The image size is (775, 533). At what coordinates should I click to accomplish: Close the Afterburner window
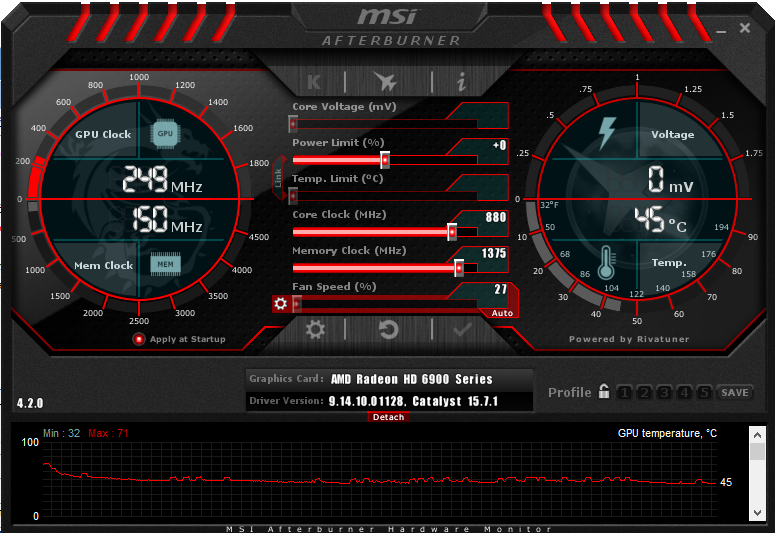pyautogui.click(x=745, y=28)
